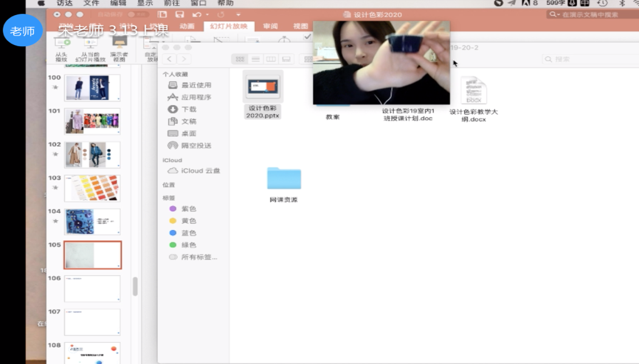The height and width of the screenshot is (364, 639).
Task: Select 设计色彩2020.pptx file icon
Action: pyautogui.click(x=263, y=87)
